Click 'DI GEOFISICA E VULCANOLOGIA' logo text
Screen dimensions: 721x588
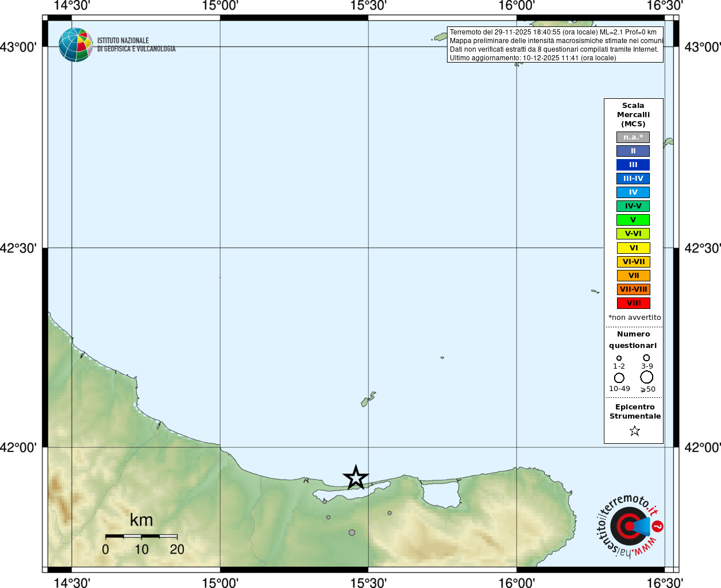pos(136,49)
